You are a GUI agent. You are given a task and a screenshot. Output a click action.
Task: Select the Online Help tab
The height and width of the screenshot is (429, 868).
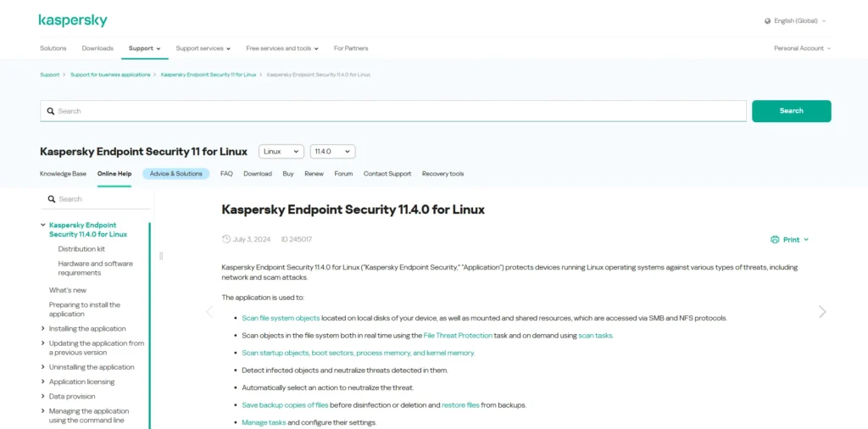(114, 174)
